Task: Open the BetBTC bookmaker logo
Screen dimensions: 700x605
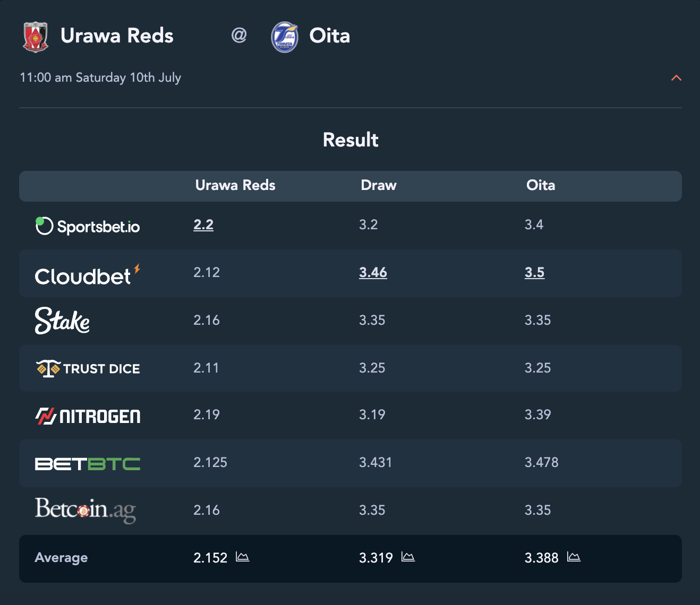Action: pyautogui.click(x=88, y=464)
